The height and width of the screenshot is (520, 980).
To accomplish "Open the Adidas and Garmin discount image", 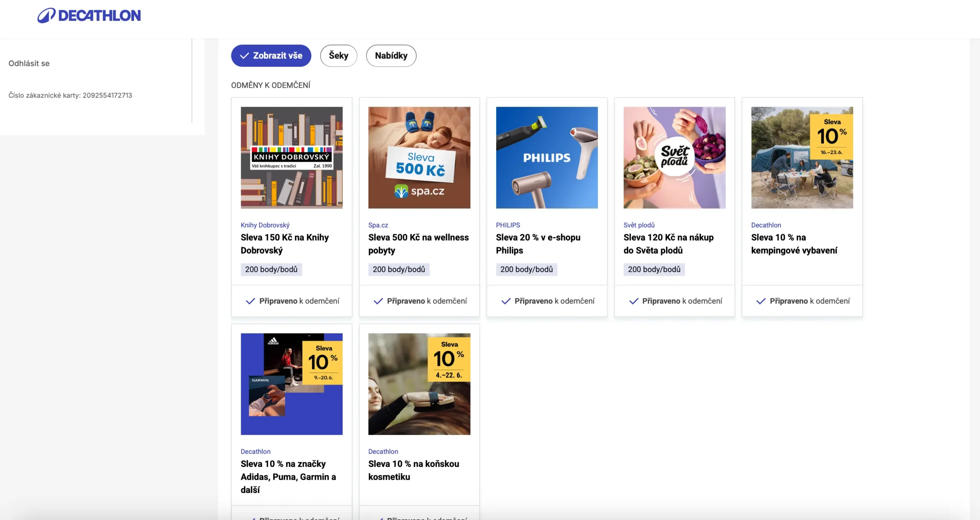I will (291, 384).
